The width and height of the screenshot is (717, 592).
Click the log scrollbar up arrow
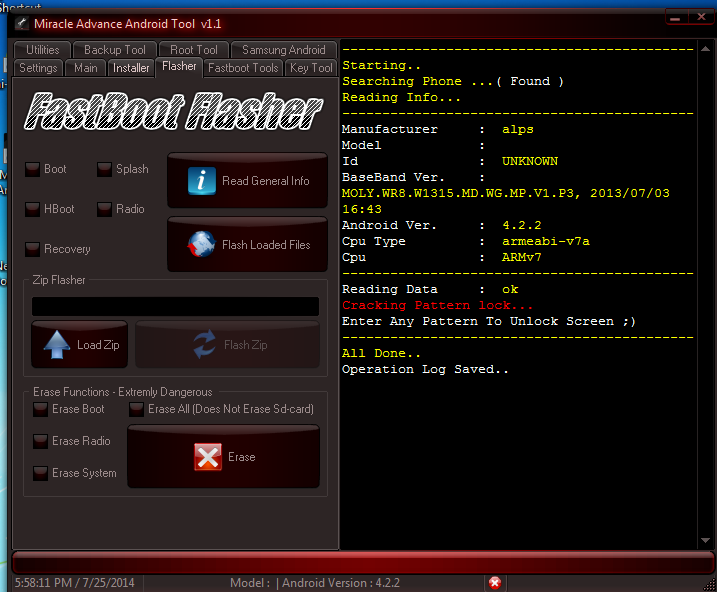coord(705,48)
